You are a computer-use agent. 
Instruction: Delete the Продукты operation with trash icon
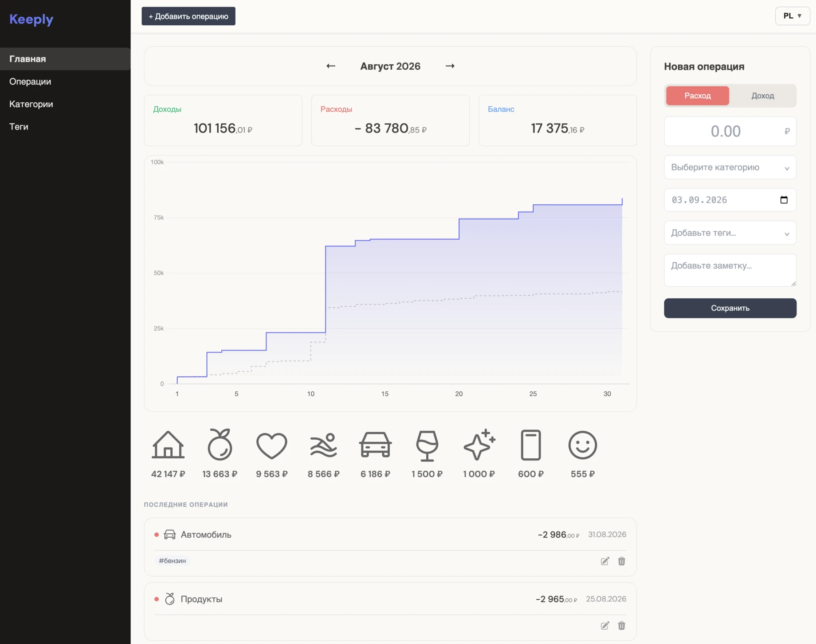tap(621, 625)
